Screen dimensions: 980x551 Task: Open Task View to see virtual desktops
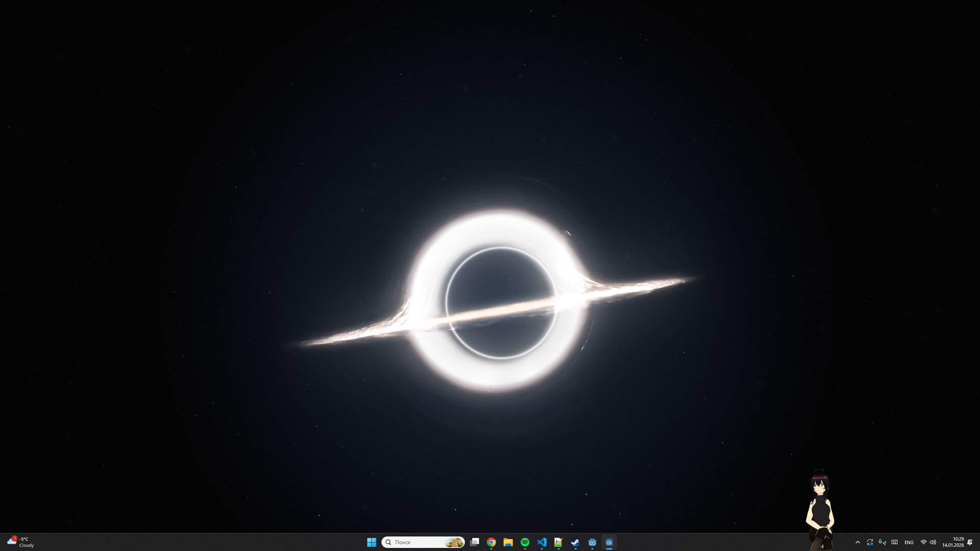point(475,542)
